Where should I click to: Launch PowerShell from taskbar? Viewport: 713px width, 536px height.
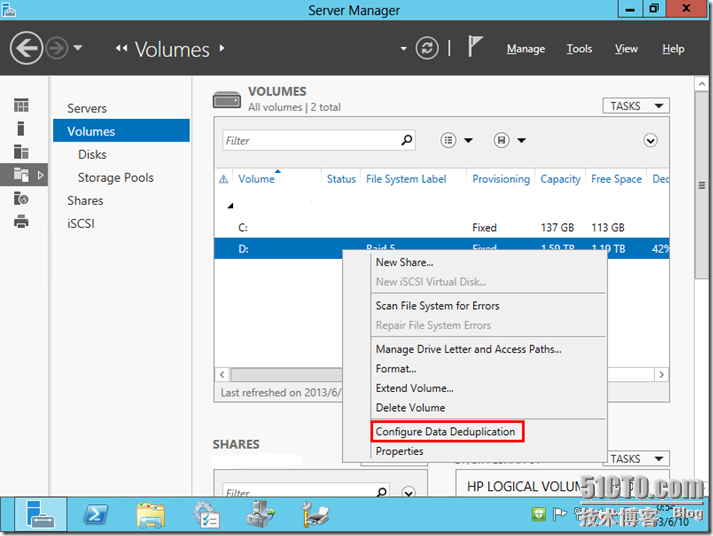(96, 514)
